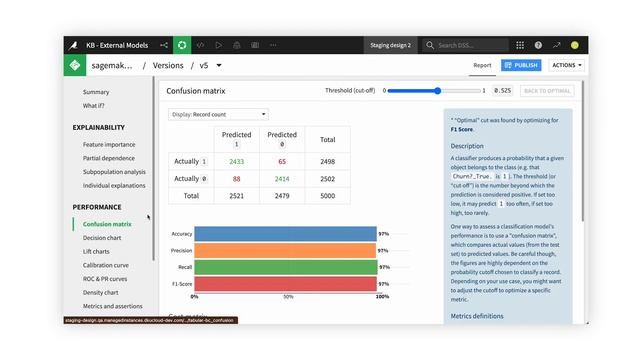This screenshot has height=360, width=640.
Task: Open Density chart in sidebar
Action: click(100, 293)
